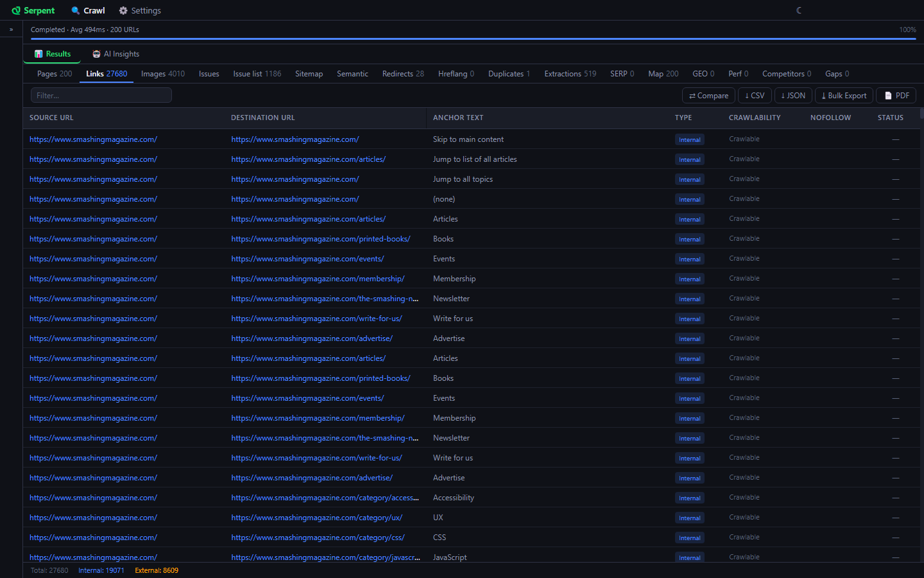Export the report as PDF
Image resolution: width=924 pixels, height=578 pixels.
click(x=896, y=96)
